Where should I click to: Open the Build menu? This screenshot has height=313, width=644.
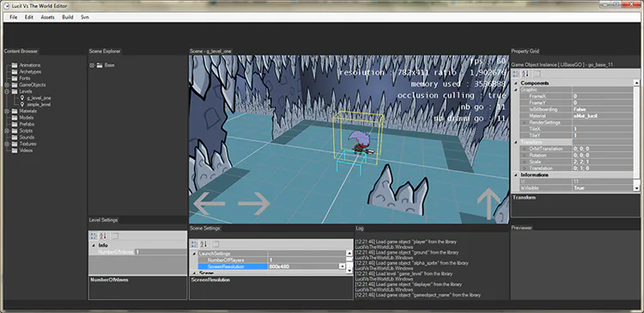point(67,17)
